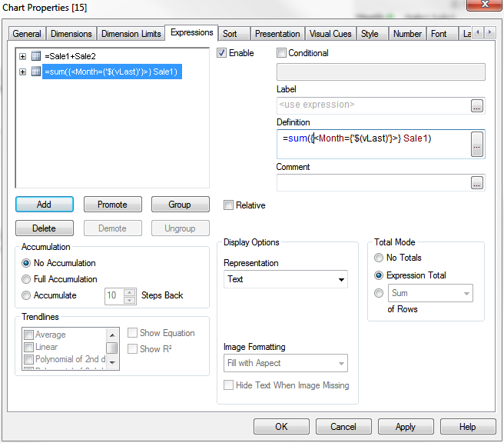Open the Image Formatting Fill with Aspect dropdown

[x=286, y=363]
